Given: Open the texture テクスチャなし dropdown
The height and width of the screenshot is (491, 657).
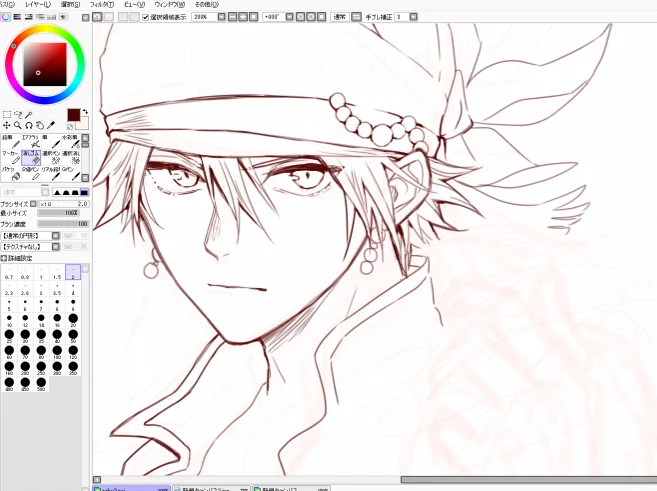Looking at the screenshot, I should pyautogui.click(x=56, y=247).
